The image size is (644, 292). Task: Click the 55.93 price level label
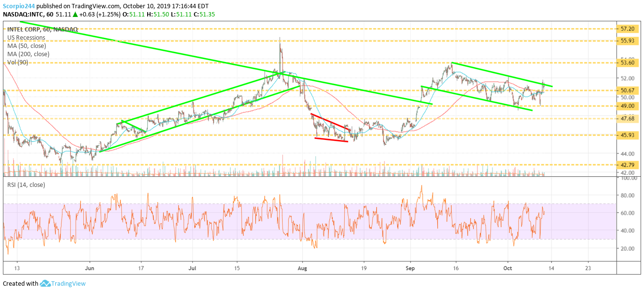627,41
